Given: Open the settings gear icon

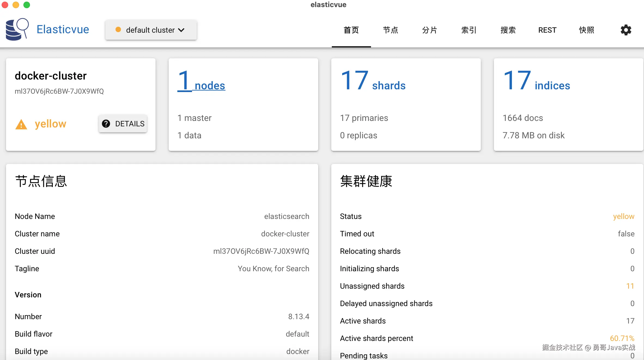Looking at the screenshot, I should click(626, 30).
